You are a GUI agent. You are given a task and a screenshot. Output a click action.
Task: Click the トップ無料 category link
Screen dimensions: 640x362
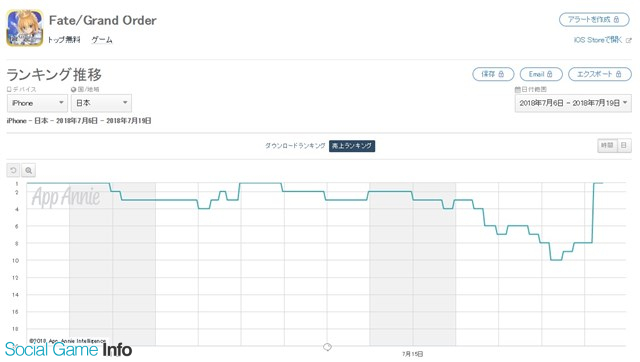click(64, 40)
